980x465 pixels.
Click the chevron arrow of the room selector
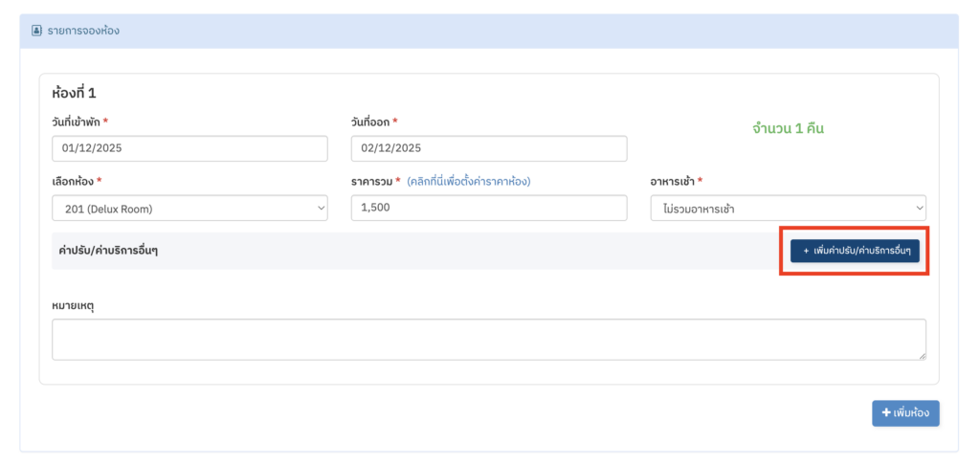coord(320,209)
